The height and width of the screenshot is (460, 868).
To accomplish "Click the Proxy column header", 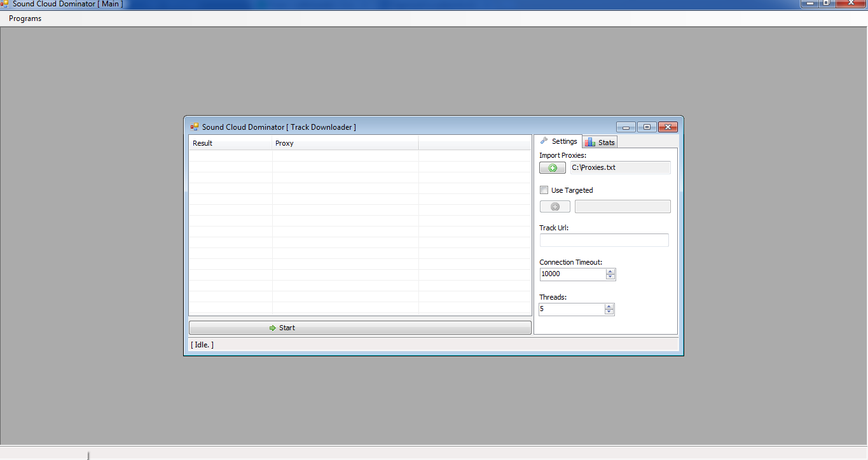I will [345, 143].
